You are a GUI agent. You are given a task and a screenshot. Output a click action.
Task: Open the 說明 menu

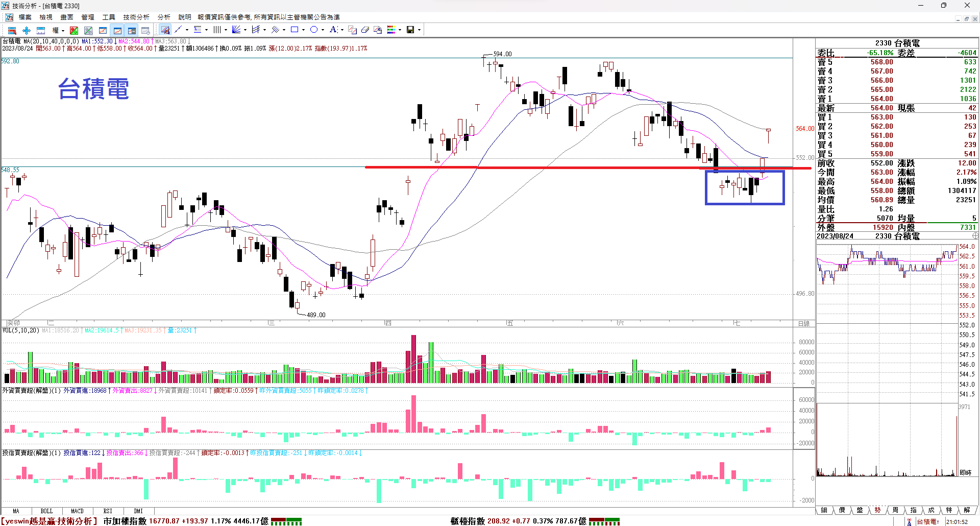coord(185,17)
